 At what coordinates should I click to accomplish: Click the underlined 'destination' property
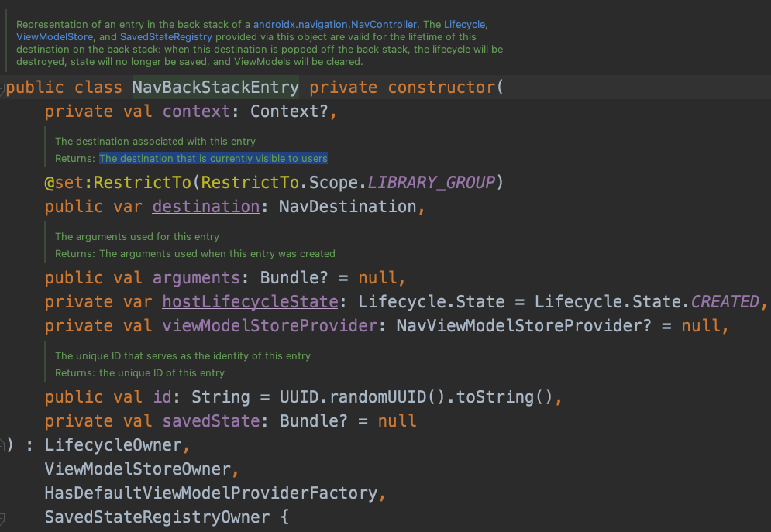[x=206, y=206]
